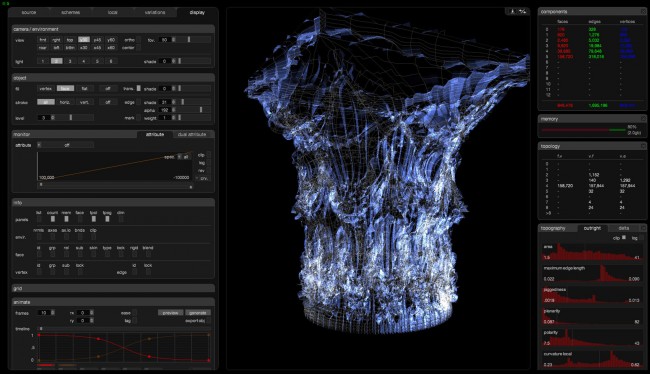Viewport: 650px width, 374px height.
Task: Select light preset 4
Action: [x=84, y=61]
